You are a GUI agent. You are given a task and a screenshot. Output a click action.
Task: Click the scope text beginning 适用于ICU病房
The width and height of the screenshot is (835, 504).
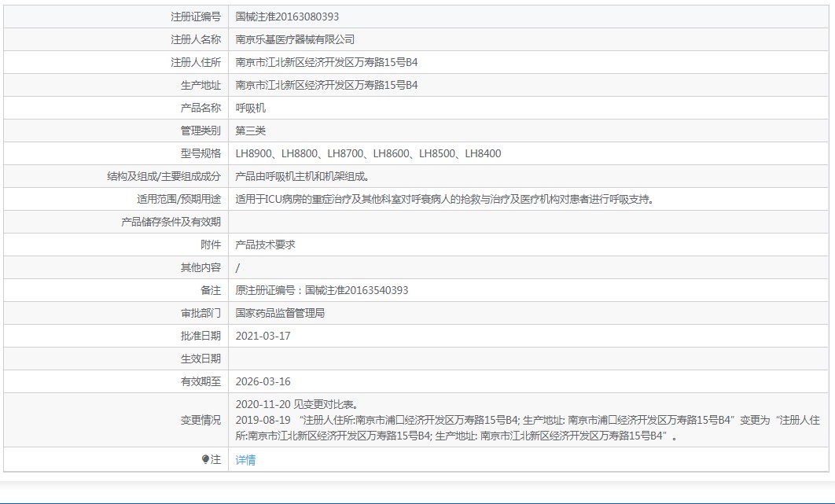[445, 199]
